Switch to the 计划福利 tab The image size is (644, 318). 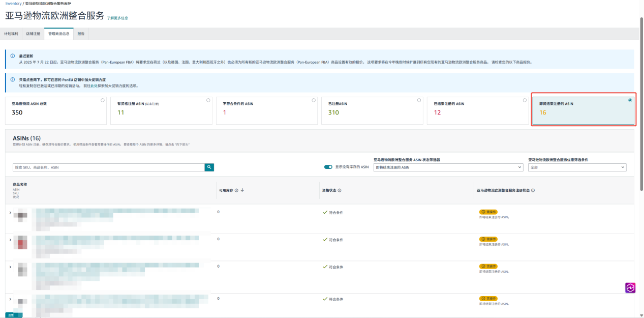(11, 34)
